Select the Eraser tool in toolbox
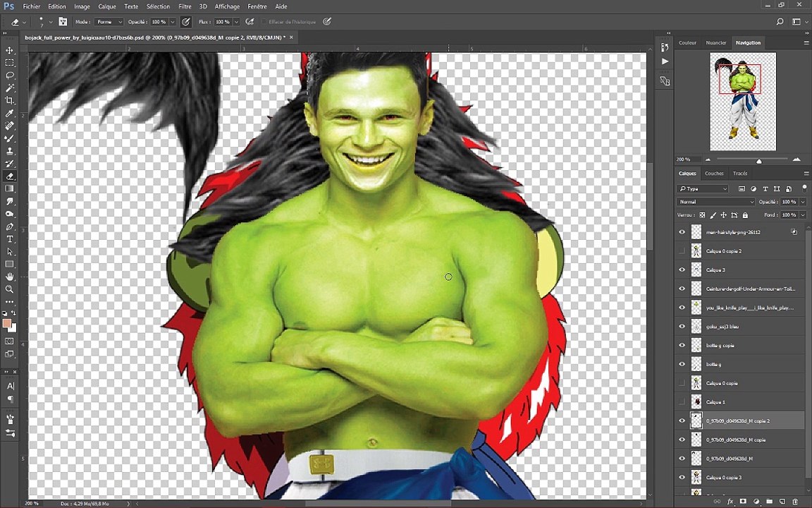The image size is (812, 508). [9, 176]
